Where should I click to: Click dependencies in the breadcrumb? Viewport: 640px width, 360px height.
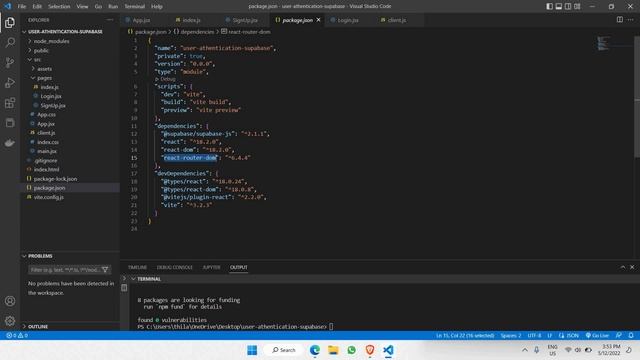(x=197, y=31)
